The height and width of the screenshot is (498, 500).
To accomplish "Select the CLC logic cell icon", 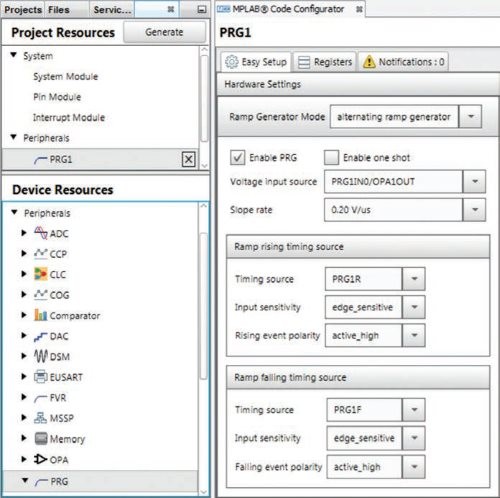I will 41,274.
